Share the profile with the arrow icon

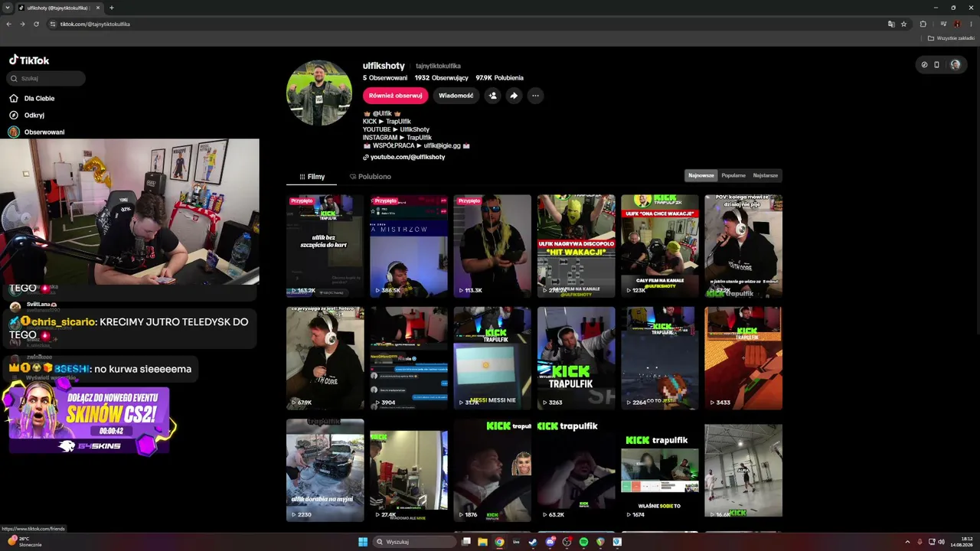[x=514, y=96]
